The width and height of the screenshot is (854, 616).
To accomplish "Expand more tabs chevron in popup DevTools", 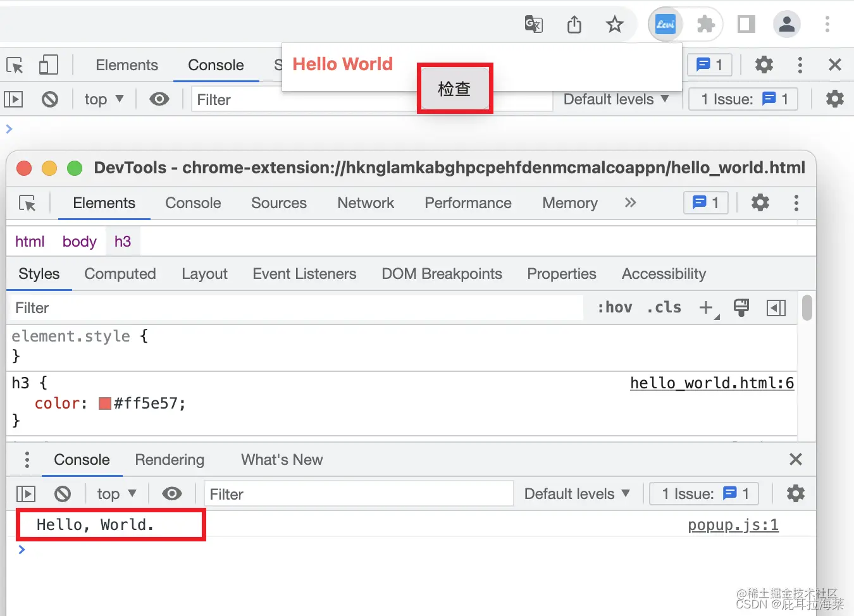I will tap(630, 202).
